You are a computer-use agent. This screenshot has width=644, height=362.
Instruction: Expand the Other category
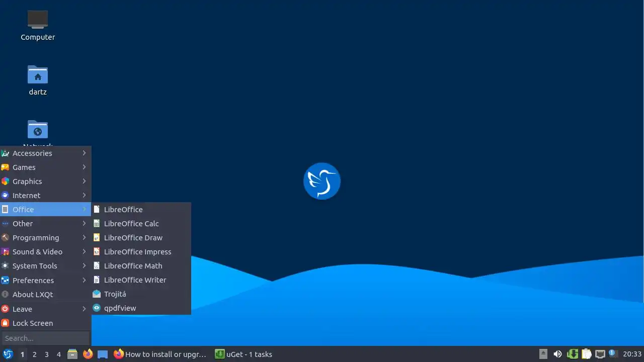pos(45,224)
